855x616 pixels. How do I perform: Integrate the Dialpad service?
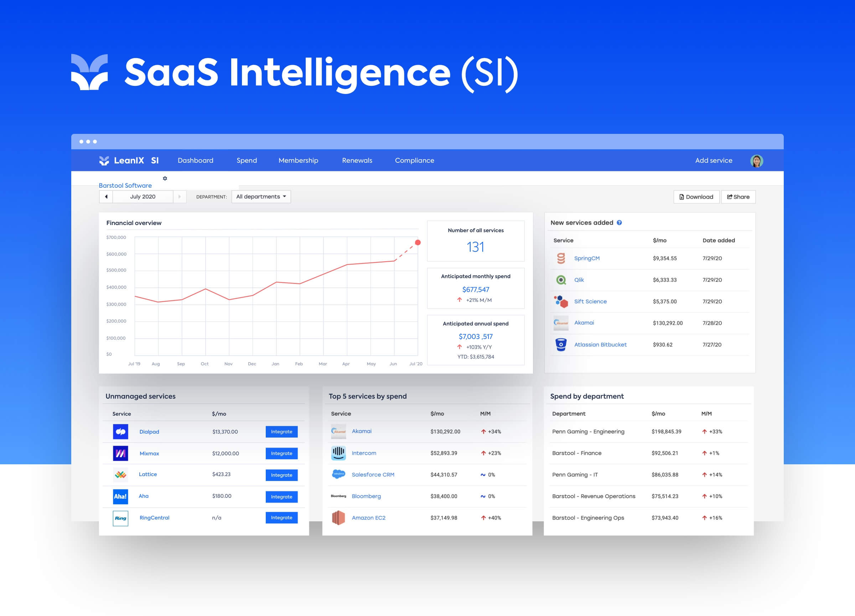pyautogui.click(x=281, y=432)
